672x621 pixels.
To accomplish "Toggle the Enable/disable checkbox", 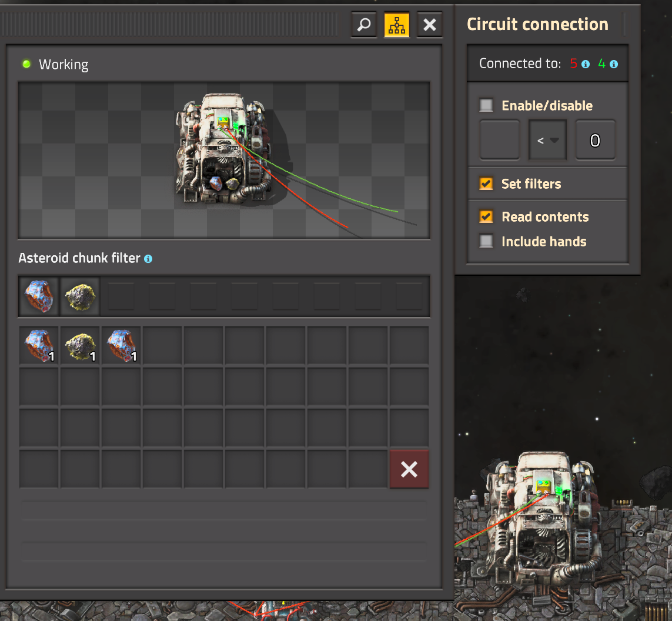I will pyautogui.click(x=486, y=105).
